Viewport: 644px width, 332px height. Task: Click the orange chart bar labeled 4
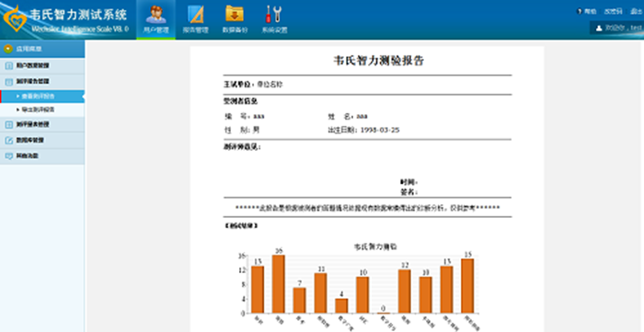click(341, 305)
